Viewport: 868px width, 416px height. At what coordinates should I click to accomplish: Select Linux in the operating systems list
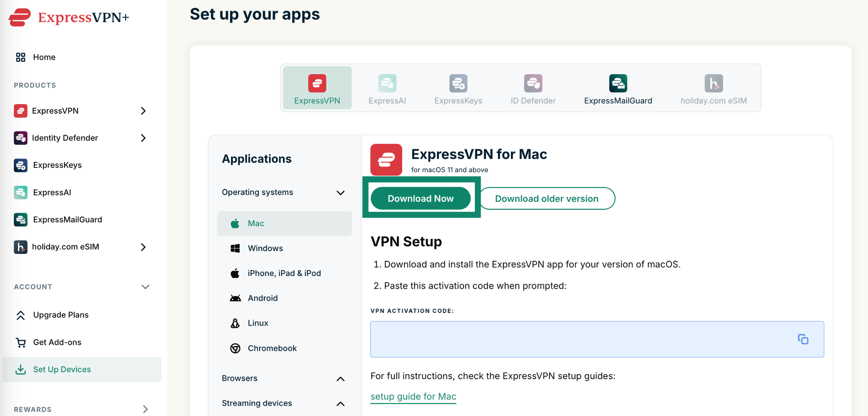click(x=284, y=323)
